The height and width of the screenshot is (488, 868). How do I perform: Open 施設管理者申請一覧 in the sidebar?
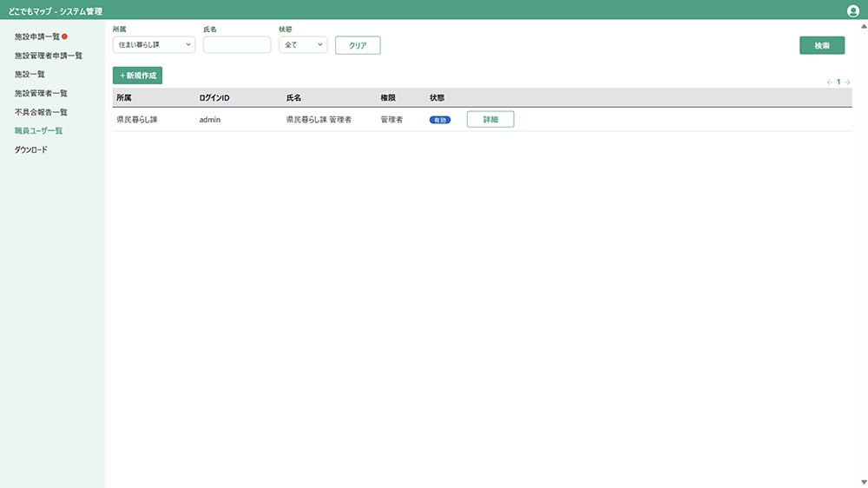pyautogui.click(x=49, y=56)
